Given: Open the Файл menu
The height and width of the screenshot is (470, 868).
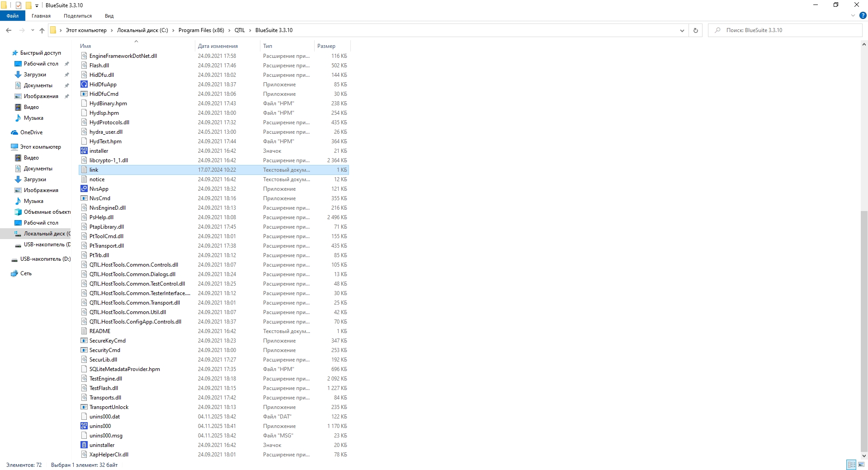Looking at the screenshot, I should tap(13, 16).
